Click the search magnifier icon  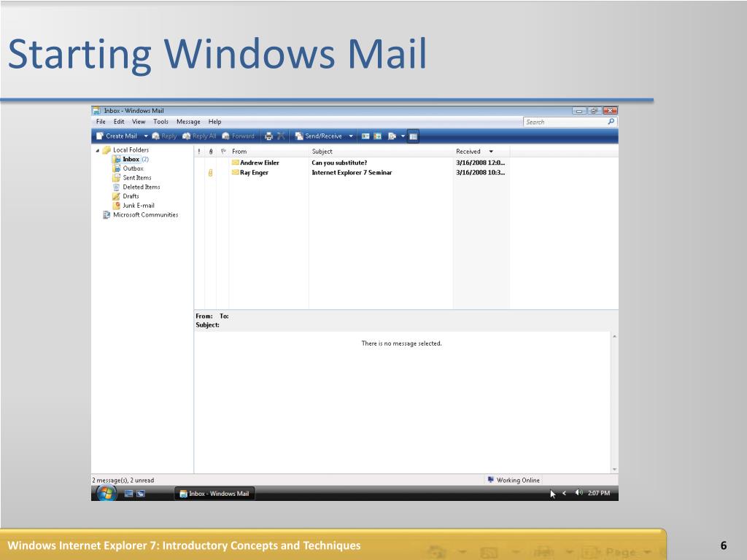tap(611, 122)
